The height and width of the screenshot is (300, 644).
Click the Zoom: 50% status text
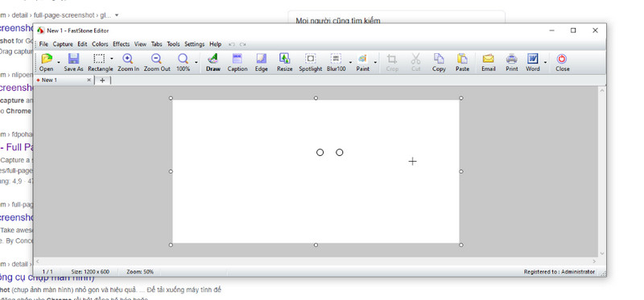click(x=139, y=272)
